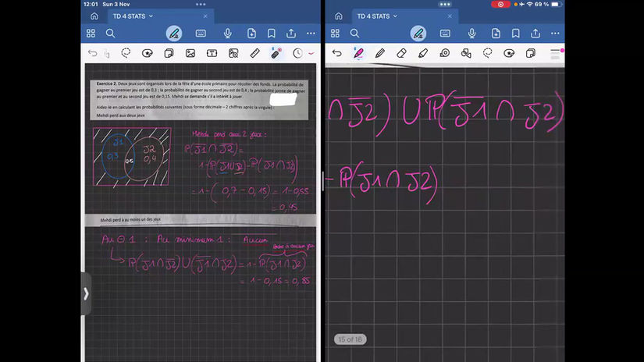Open more options menu in right window

pos(555,34)
